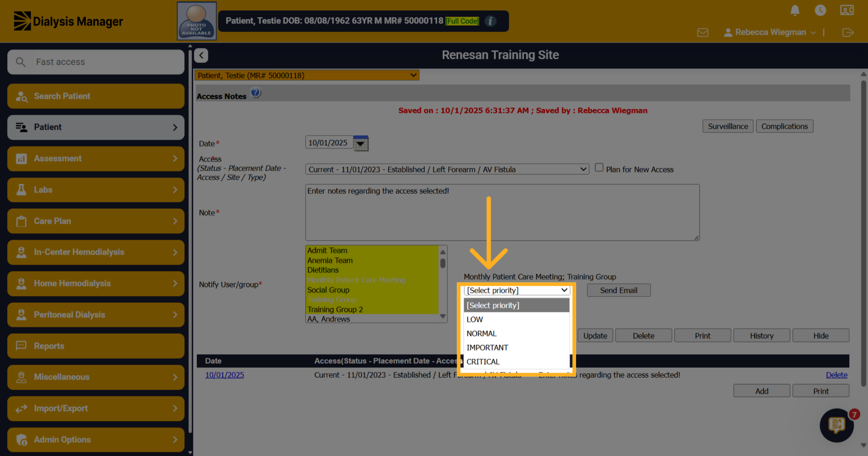Click into the Note text area
The image size is (868, 456).
coord(502,212)
